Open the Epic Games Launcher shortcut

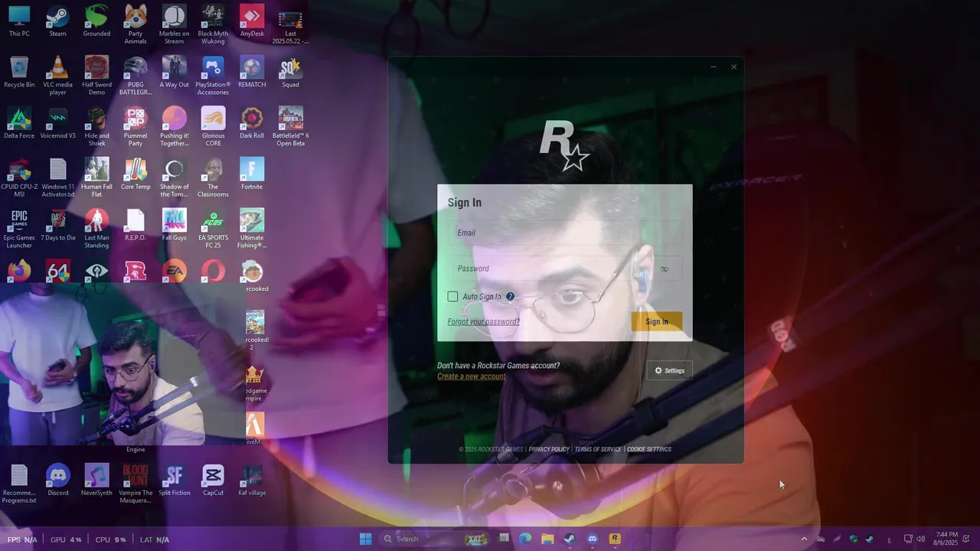pos(19,229)
